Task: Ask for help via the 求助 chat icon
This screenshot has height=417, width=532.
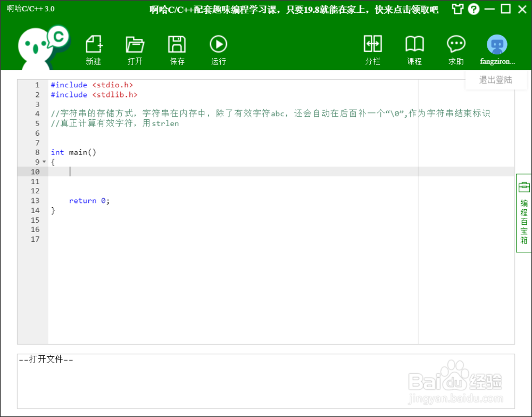Action: coord(456,49)
